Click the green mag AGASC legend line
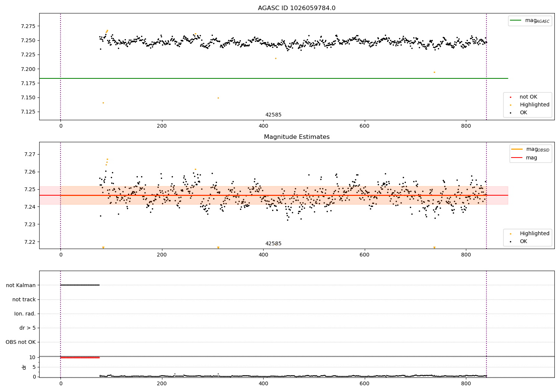 (x=516, y=21)
